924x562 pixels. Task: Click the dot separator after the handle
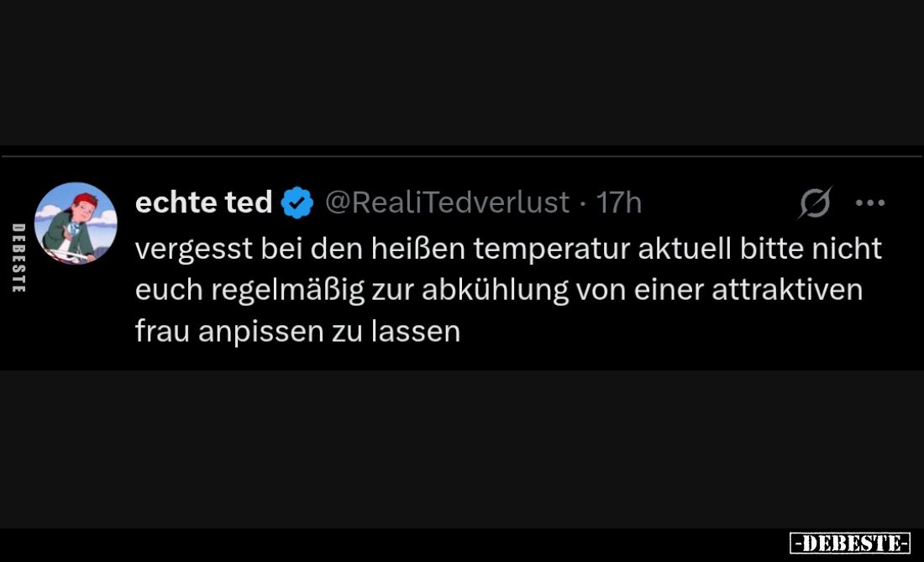(x=582, y=202)
